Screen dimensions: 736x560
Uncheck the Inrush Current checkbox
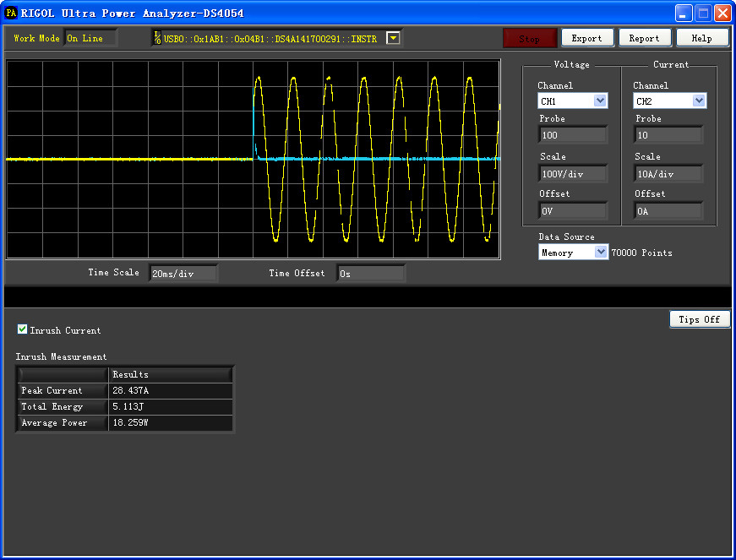(x=22, y=329)
